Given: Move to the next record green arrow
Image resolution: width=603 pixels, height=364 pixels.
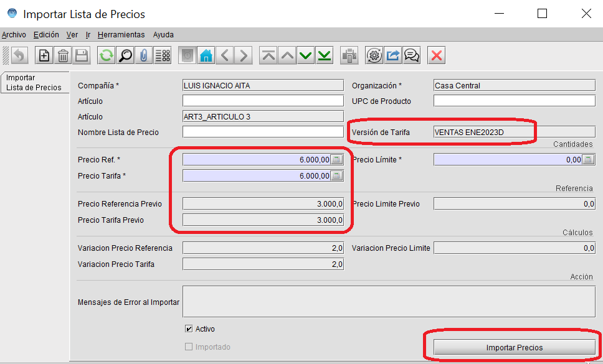Looking at the screenshot, I should [306, 55].
